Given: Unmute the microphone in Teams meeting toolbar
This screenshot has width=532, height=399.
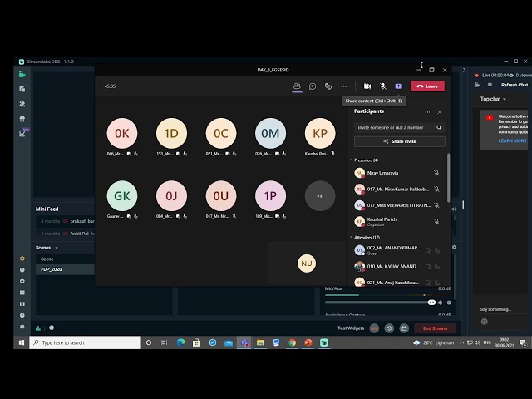Looking at the screenshot, I should [x=383, y=86].
